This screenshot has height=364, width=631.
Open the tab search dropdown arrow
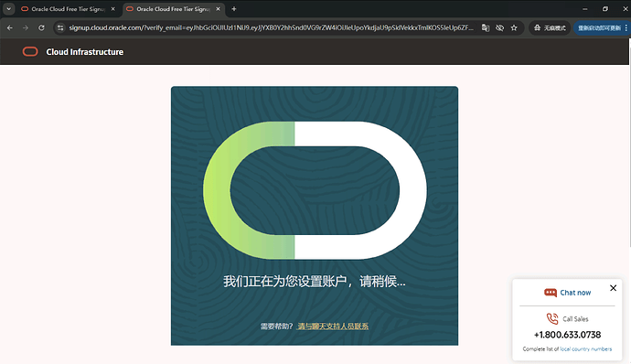click(8, 9)
